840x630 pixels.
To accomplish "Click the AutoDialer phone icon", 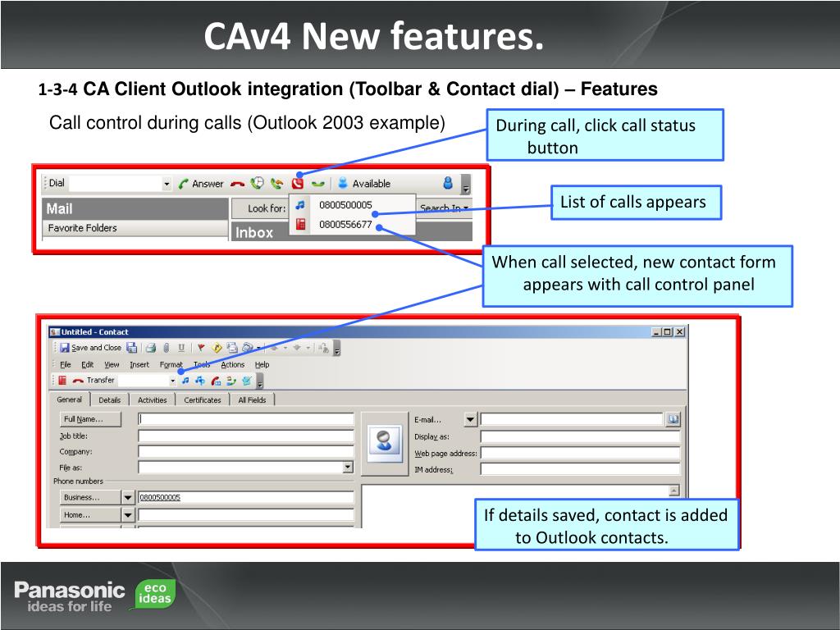I will click(x=247, y=347).
